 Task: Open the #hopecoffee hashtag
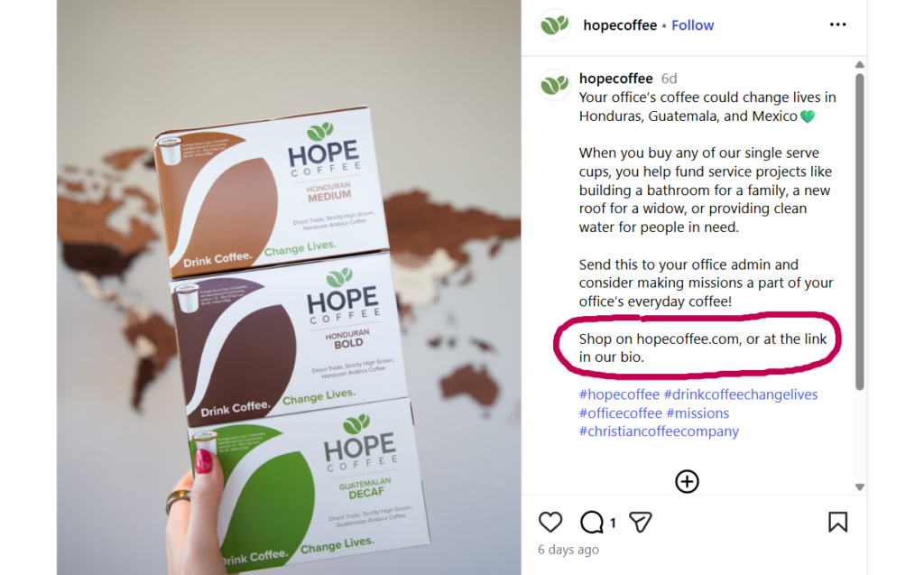coord(619,394)
